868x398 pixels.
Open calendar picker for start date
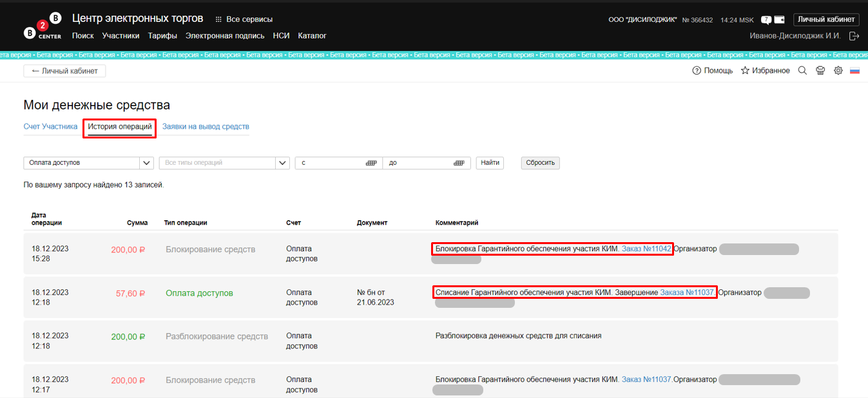371,163
